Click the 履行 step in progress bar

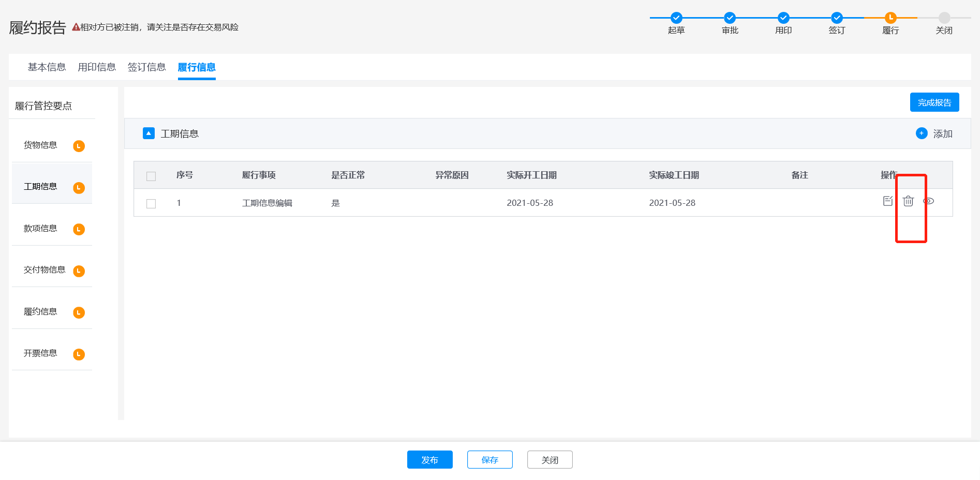coord(890,18)
